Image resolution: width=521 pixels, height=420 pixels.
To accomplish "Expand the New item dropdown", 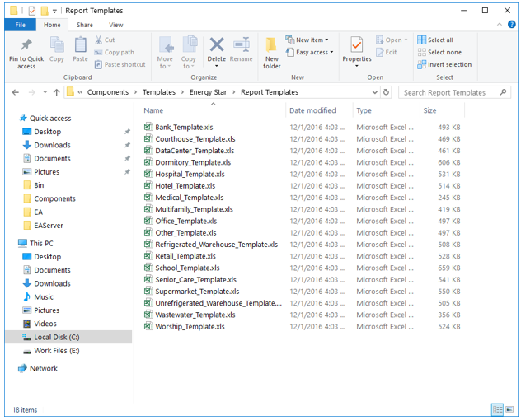I will 307,40.
